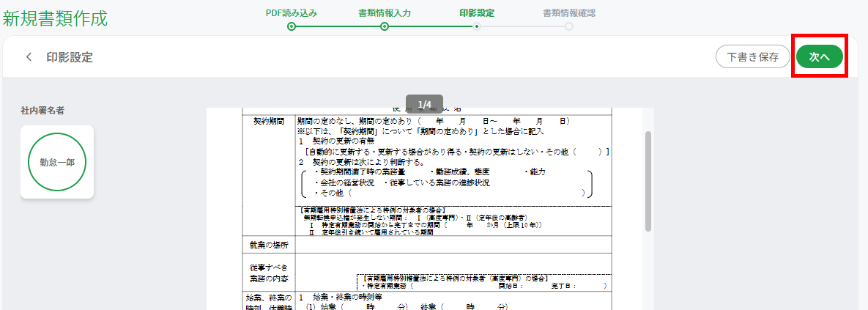Click the 1/4 page indicator badge
868x310 pixels.
pos(424,104)
